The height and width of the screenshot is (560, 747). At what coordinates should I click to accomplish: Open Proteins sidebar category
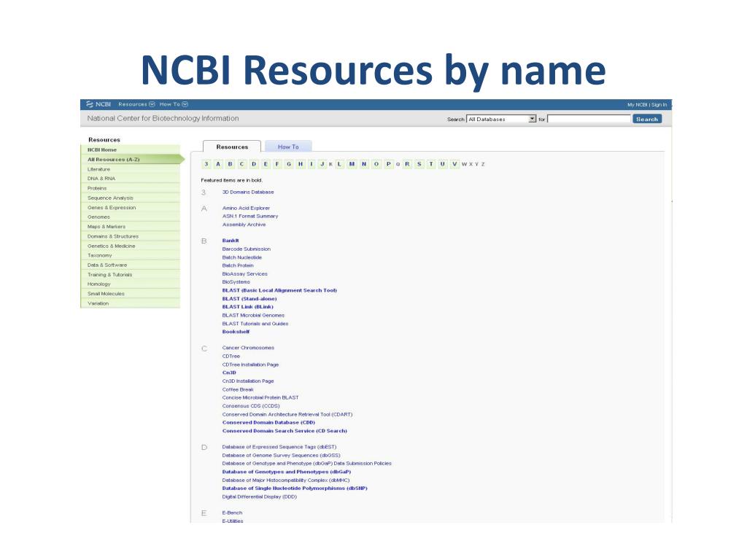tap(131, 188)
